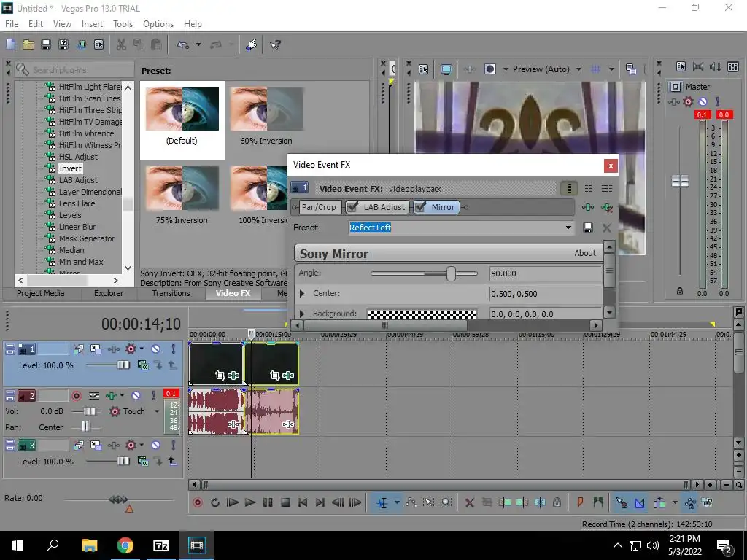This screenshot has width=747, height=560.
Task: Toggle the LAB Adjust effect checkbox
Action: [352, 206]
